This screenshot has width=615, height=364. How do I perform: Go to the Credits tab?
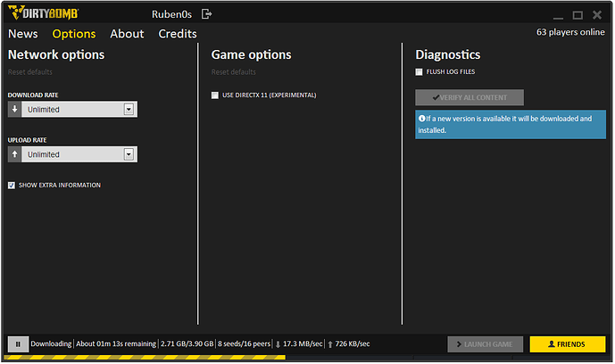(178, 34)
